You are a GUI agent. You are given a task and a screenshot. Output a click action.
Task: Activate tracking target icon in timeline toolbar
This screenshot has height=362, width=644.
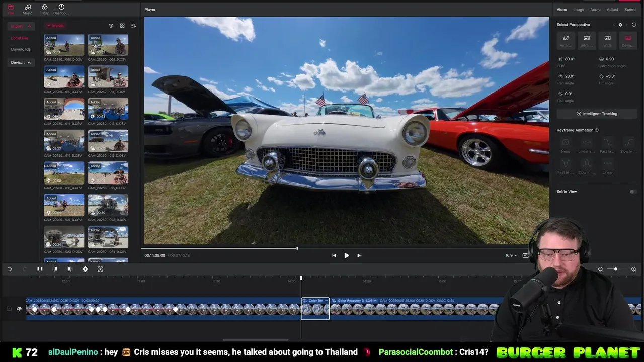coord(100,269)
